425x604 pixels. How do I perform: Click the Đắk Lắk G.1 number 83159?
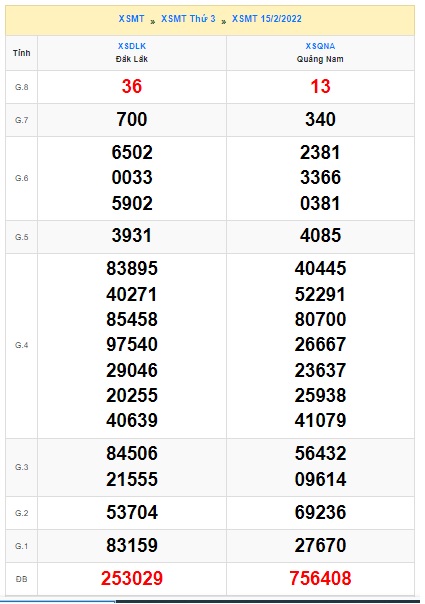tap(132, 545)
